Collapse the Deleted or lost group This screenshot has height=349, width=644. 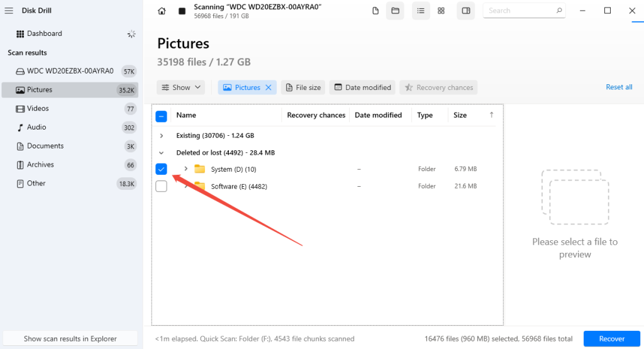[x=162, y=153]
